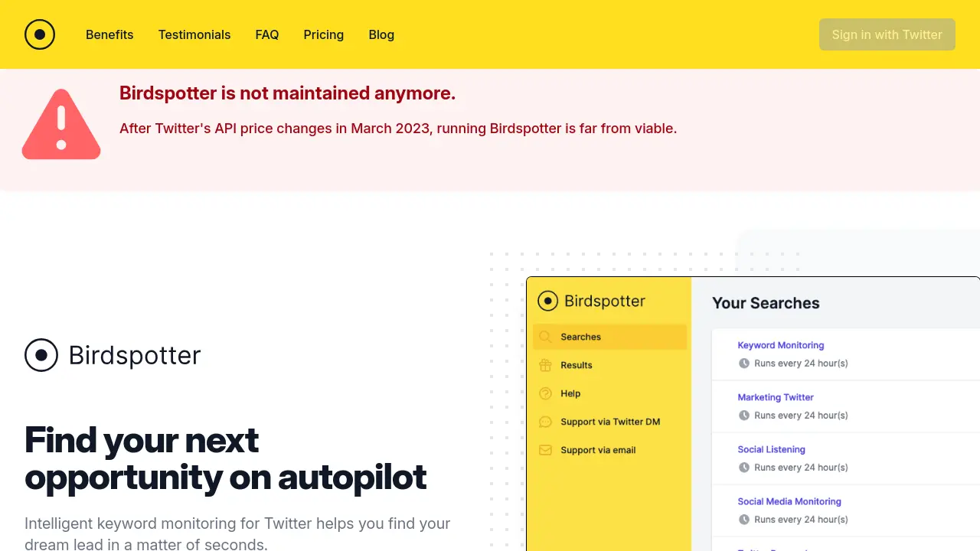Select Searches in the preview sidebar

click(610, 337)
